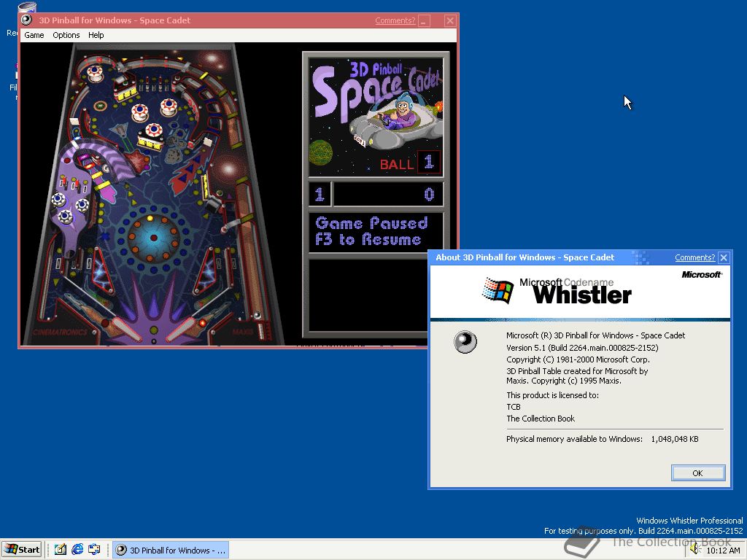The image size is (747, 560).
Task: Click the OK button in About dialog
Action: [x=698, y=472]
